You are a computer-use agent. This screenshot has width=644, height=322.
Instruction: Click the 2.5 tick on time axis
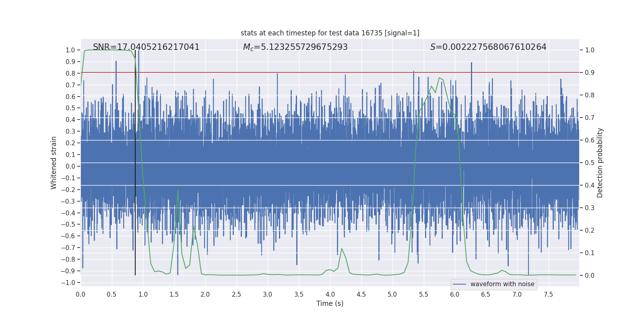coord(236,294)
